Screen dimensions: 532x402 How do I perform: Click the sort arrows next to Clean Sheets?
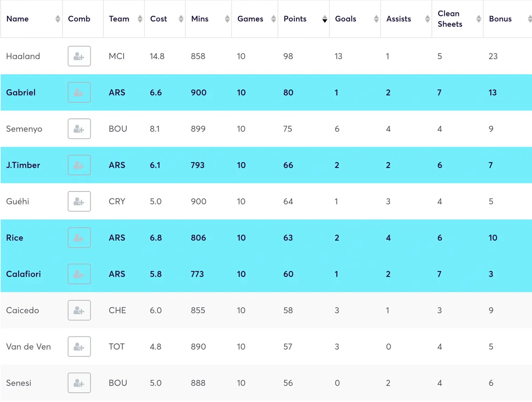tap(478, 19)
